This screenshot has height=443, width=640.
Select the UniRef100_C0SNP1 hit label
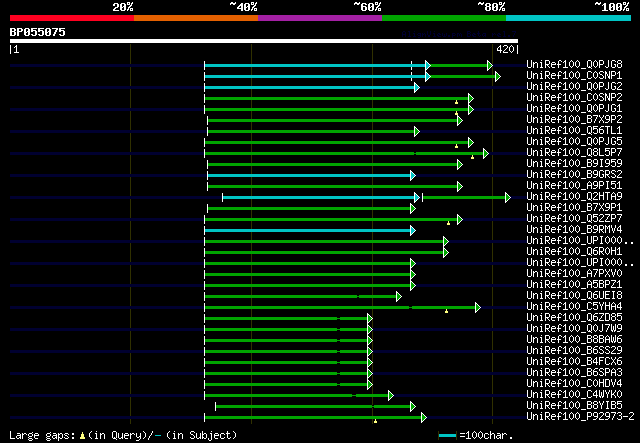point(574,75)
